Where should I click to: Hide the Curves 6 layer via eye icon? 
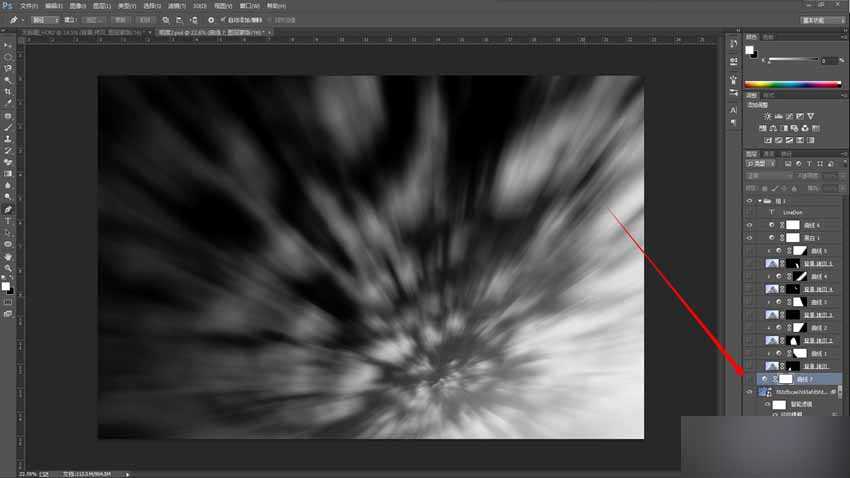coord(750,226)
